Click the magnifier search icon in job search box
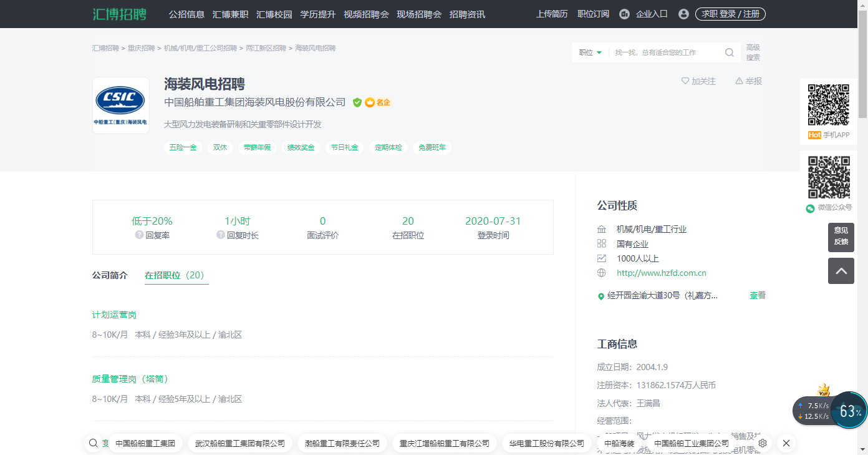Screen dimensions: 868x455 tap(730, 52)
